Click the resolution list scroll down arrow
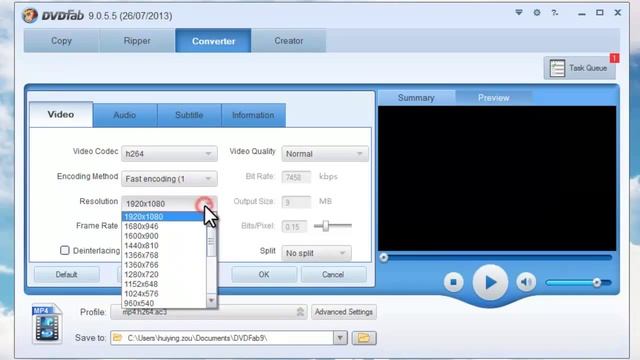 [211, 301]
